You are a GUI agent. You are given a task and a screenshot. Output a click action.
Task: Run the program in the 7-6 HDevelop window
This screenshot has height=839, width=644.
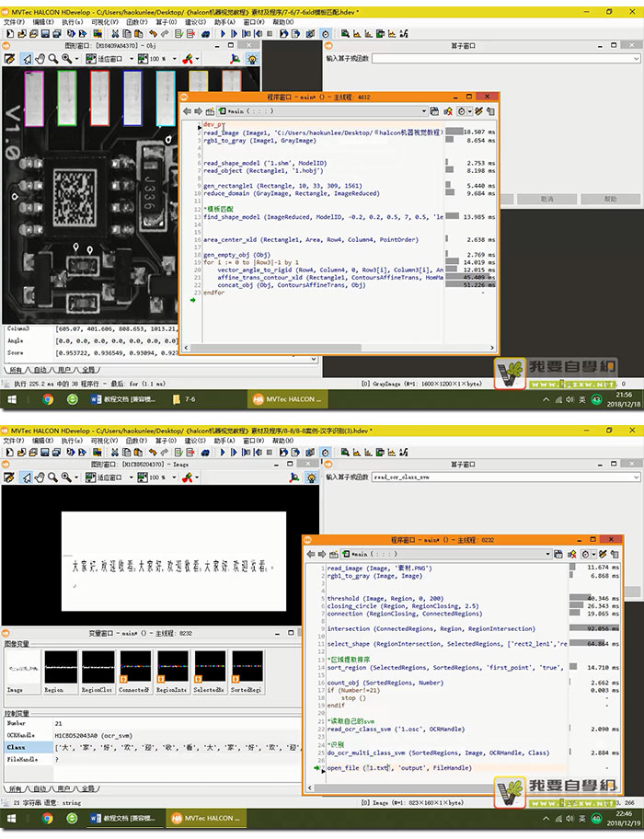223,34
